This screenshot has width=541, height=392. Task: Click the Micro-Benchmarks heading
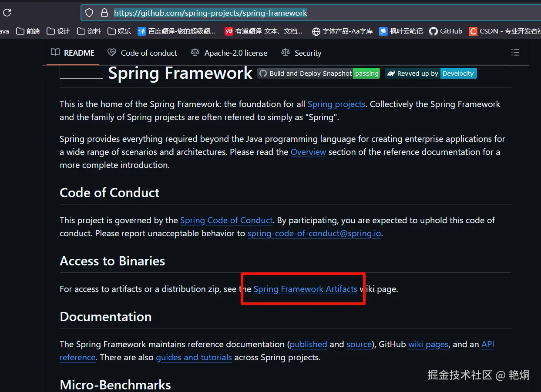click(x=115, y=385)
